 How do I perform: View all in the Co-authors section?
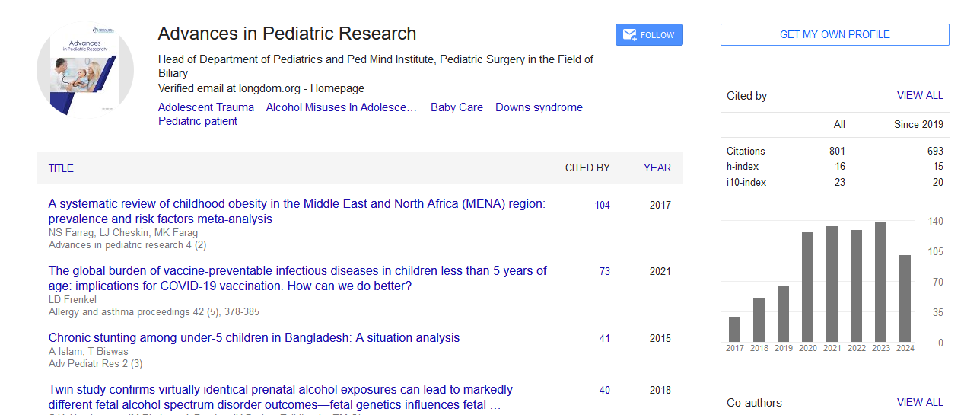[919, 402]
